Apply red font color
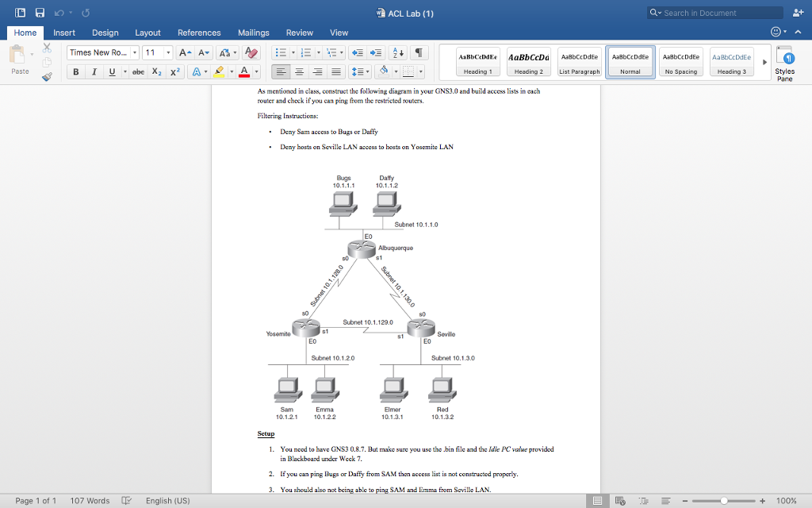This screenshot has width=812, height=508. [x=244, y=71]
